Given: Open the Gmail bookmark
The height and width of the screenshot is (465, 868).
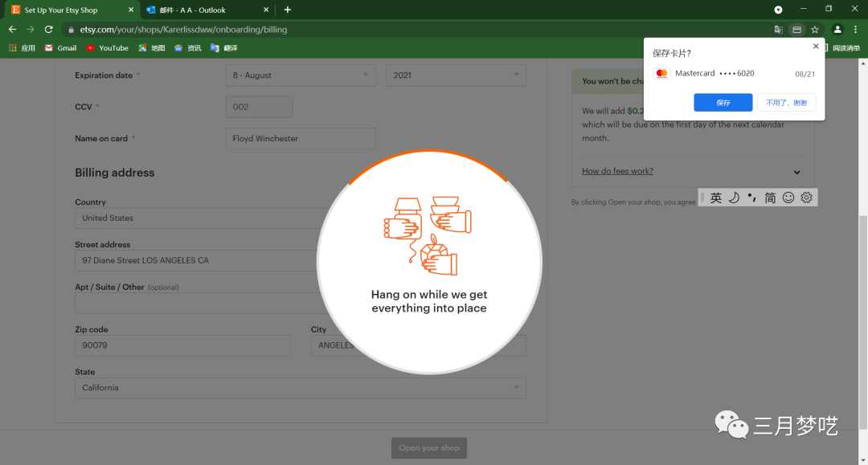Looking at the screenshot, I should coord(60,48).
